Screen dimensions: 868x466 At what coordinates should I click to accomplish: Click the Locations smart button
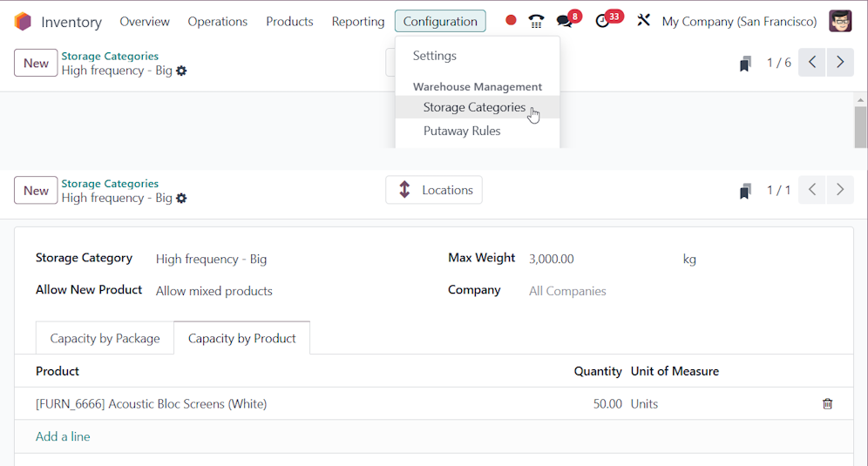coord(434,190)
